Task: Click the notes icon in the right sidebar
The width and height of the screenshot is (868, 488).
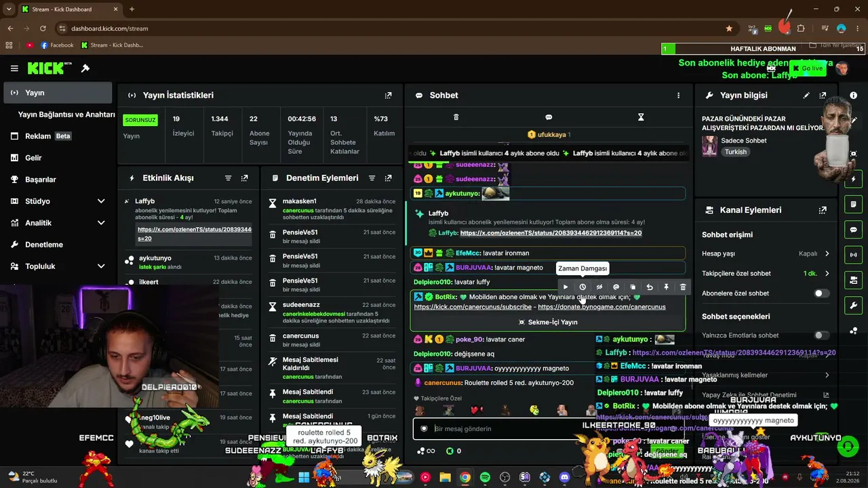Action: pos(854,205)
